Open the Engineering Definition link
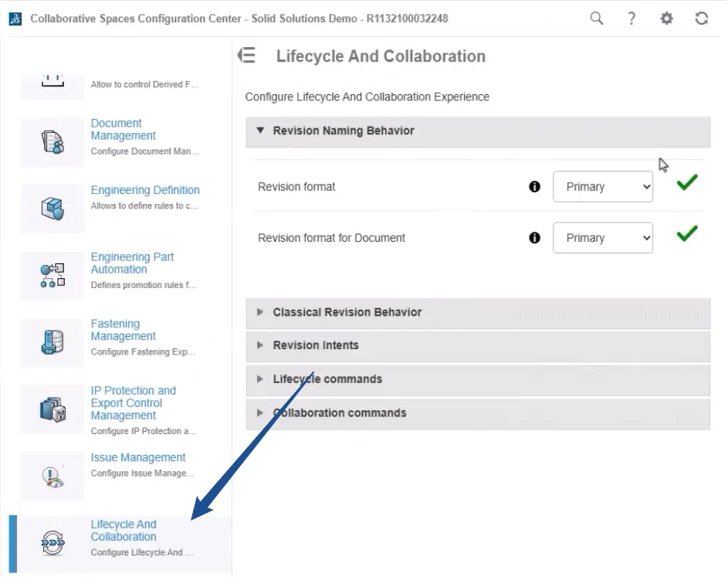 pyautogui.click(x=145, y=190)
